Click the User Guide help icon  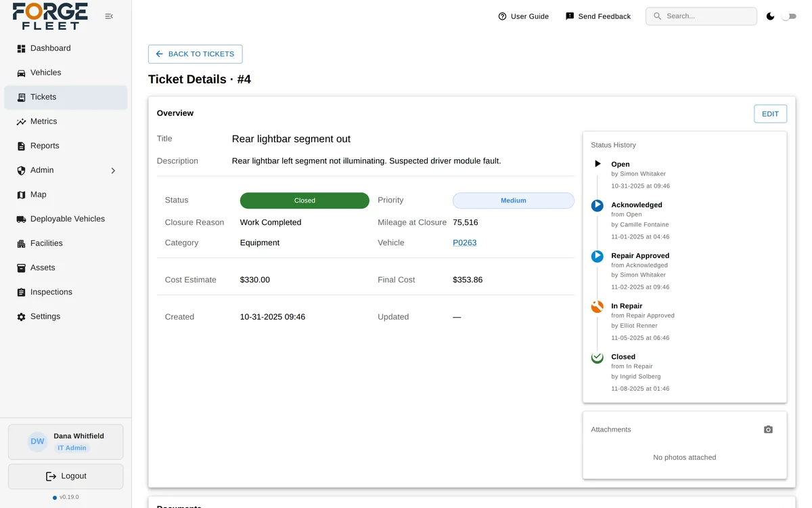502,16
